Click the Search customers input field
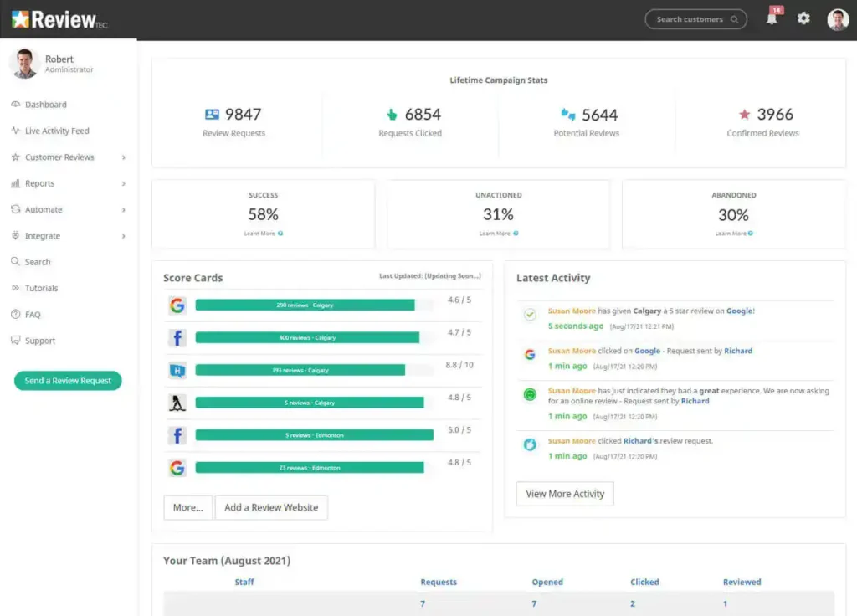Viewport: 857px width, 616px height. (x=690, y=19)
